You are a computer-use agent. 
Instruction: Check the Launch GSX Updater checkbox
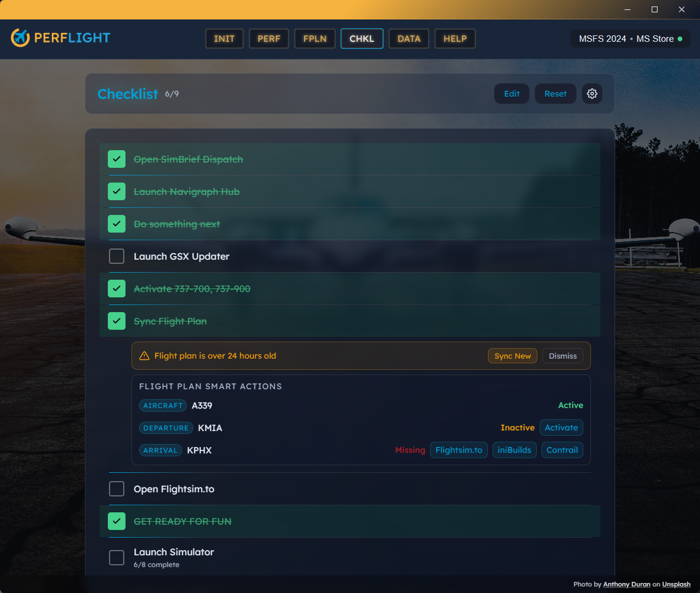[x=116, y=256]
